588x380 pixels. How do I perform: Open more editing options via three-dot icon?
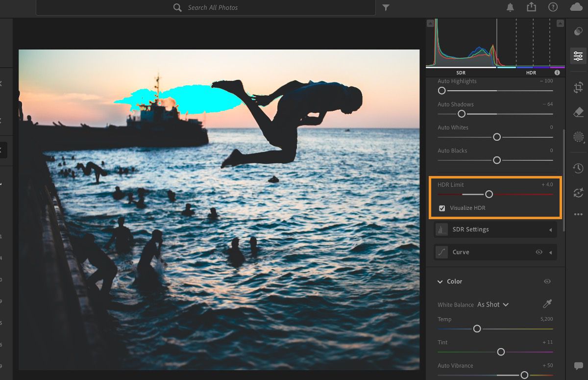coord(578,214)
